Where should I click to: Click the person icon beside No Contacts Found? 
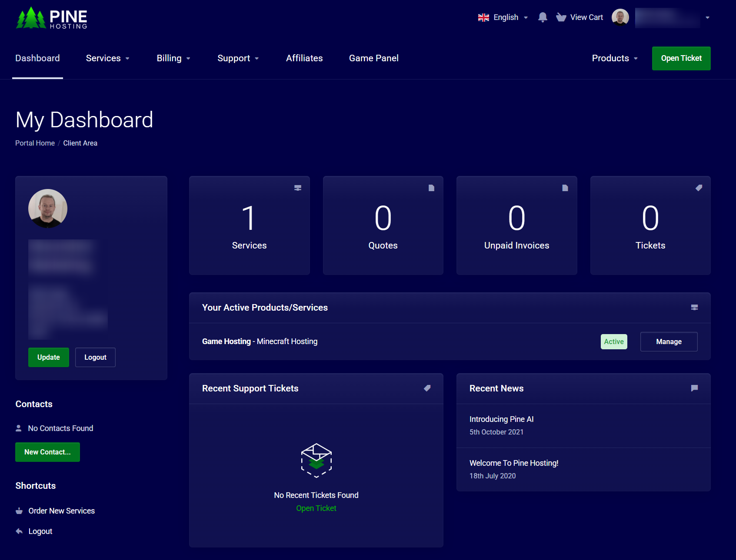19,428
